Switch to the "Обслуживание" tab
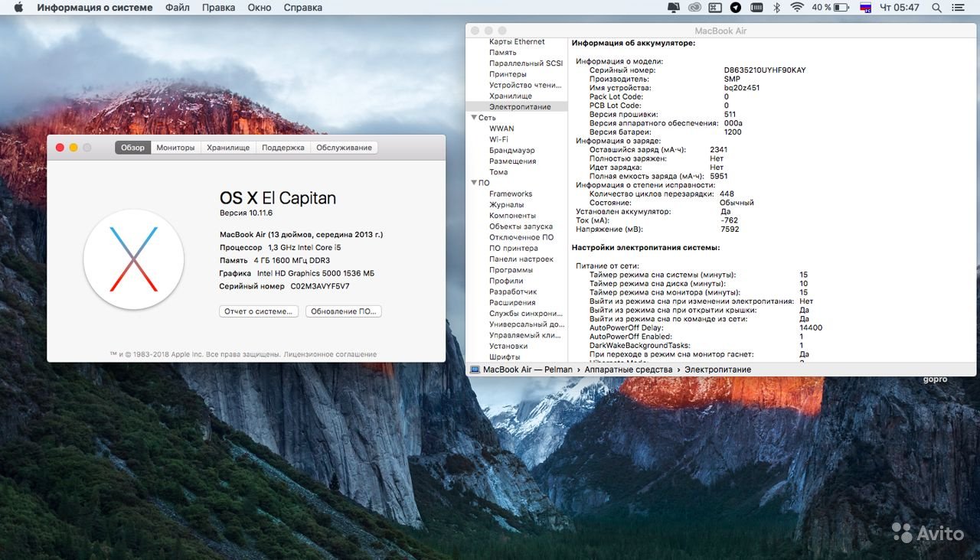Image resolution: width=980 pixels, height=560 pixels. 345,148
